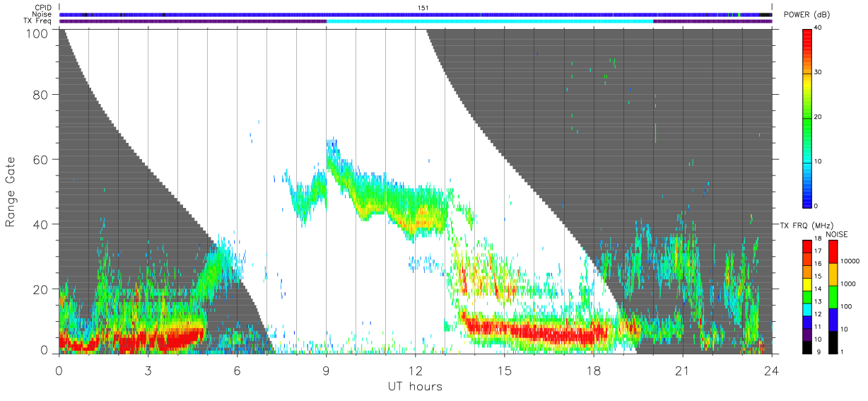The height and width of the screenshot is (401, 868).
Task: Click the 60 tick on Range Gate axis
Action: click(x=42, y=159)
